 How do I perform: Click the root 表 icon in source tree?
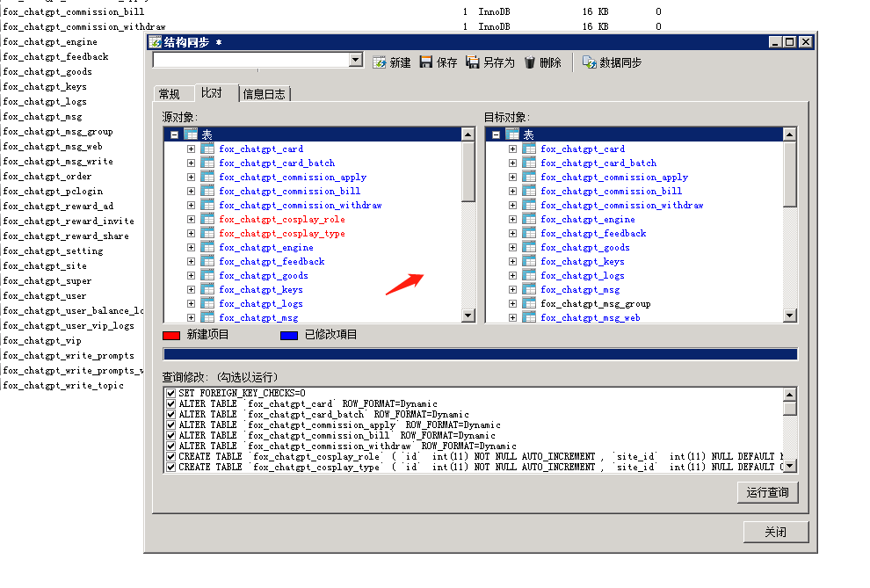[x=191, y=134]
